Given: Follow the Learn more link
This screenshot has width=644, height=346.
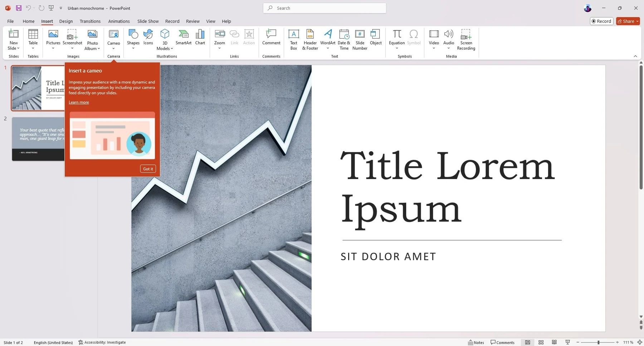Looking at the screenshot, I should tap(79, 102).
